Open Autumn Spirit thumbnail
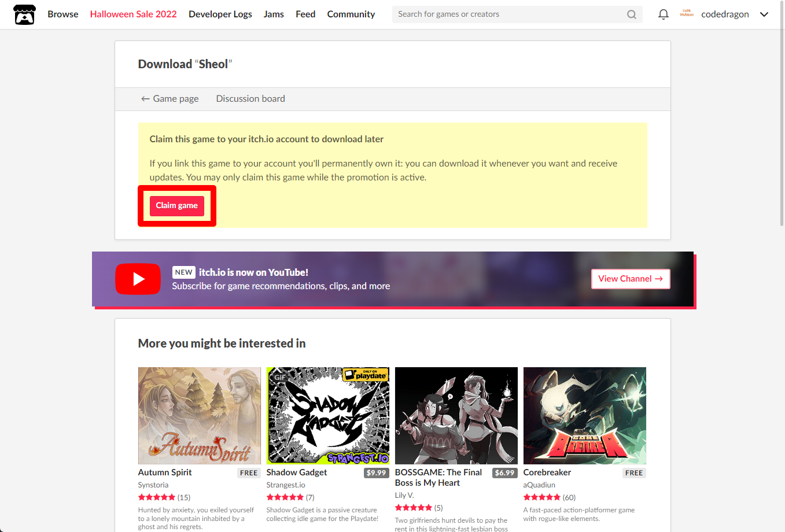 pyautogui.click(x=200, y=416)
